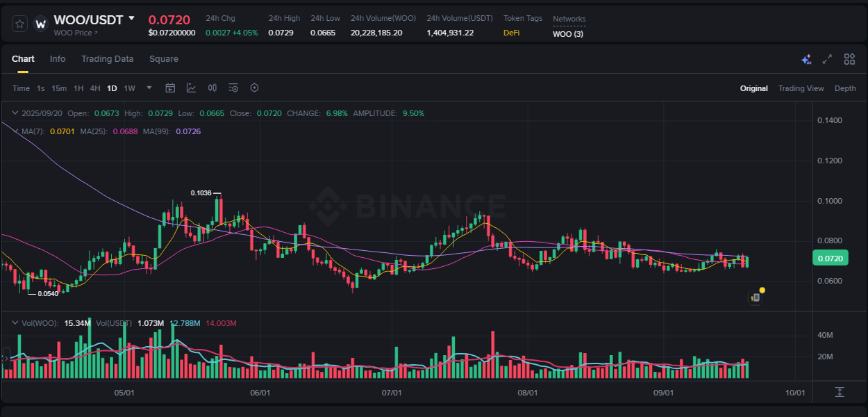The height and width of the screenshot is (417, 868).
Task: Open the indicator settings list icon
Action: [233, 88]
